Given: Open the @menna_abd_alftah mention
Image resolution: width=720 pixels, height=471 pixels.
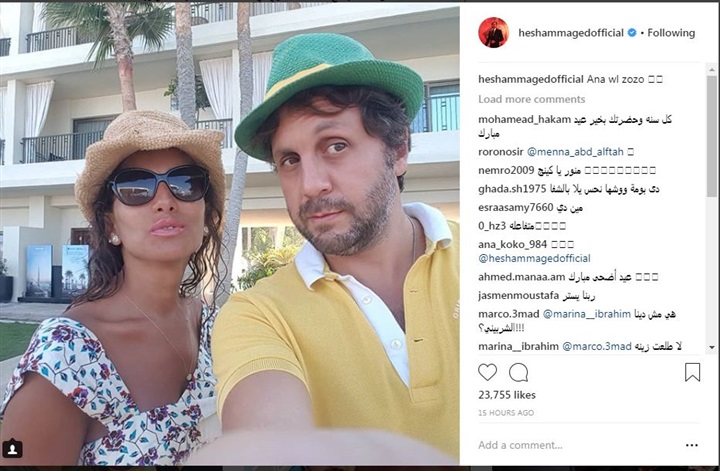Looking at the screenshot, I should pos(575,152).
